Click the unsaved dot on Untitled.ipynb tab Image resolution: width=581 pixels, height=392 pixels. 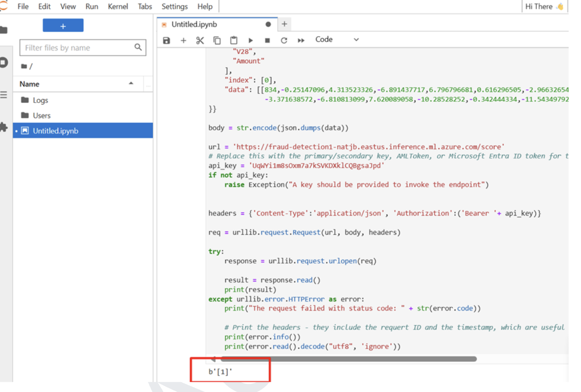pos(268,24)
